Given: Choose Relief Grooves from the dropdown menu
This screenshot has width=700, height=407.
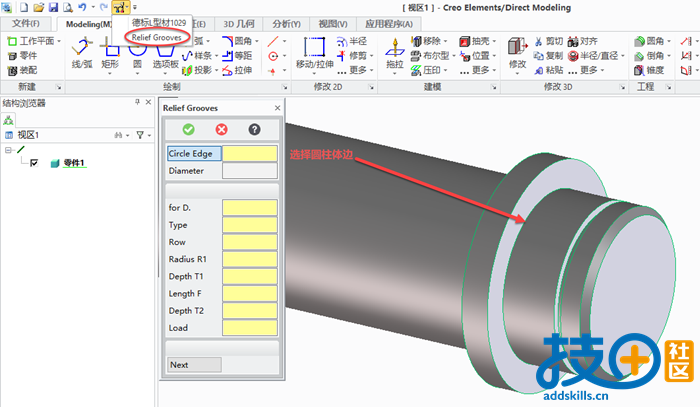Looking at the screenshot, I should [x=157, y=37].
